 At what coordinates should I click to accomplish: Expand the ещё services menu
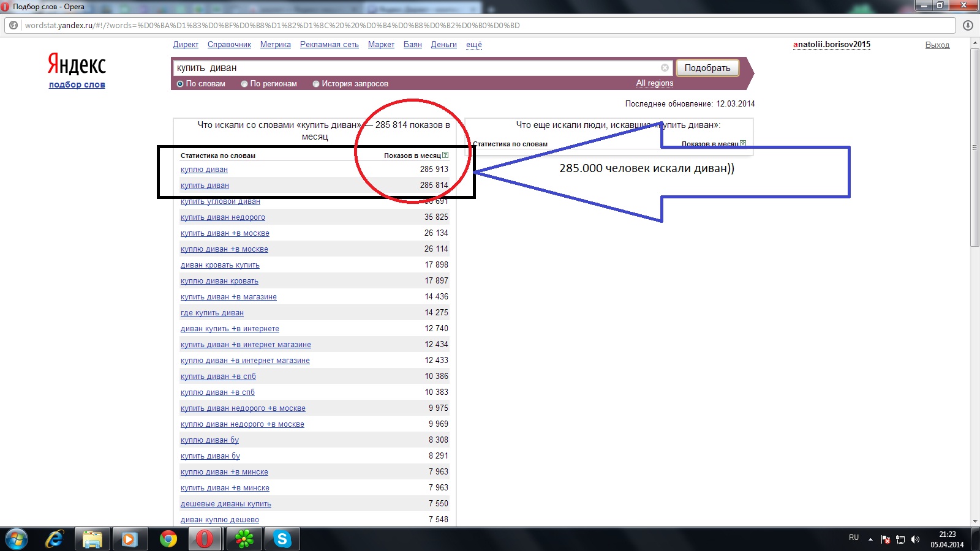(x=474, y=45)
